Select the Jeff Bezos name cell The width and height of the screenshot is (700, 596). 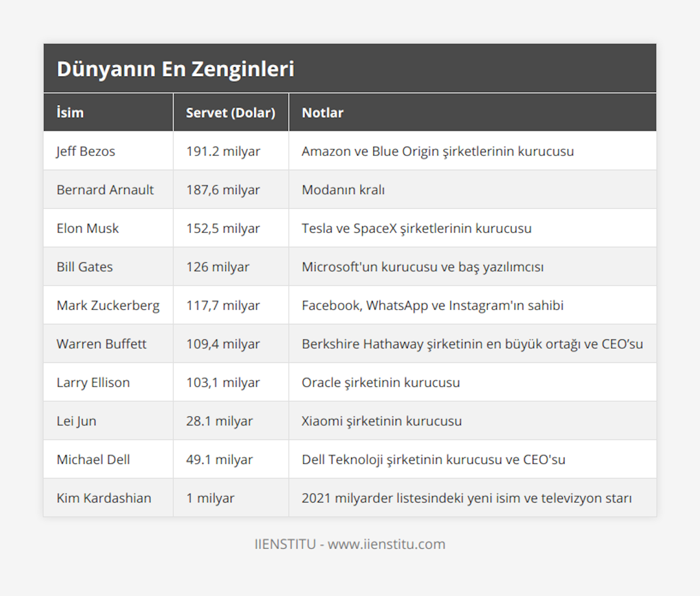(86, 151)
